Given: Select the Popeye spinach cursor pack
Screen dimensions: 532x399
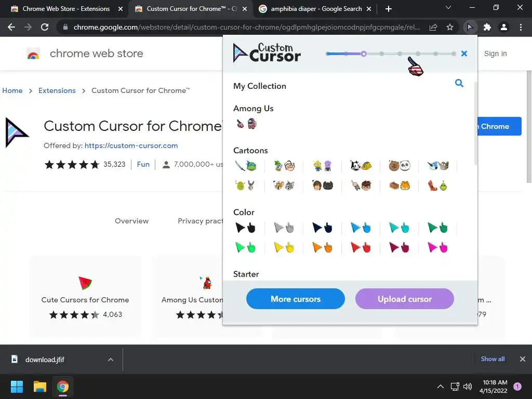Looking at the screenshot, I should [284, 166].
